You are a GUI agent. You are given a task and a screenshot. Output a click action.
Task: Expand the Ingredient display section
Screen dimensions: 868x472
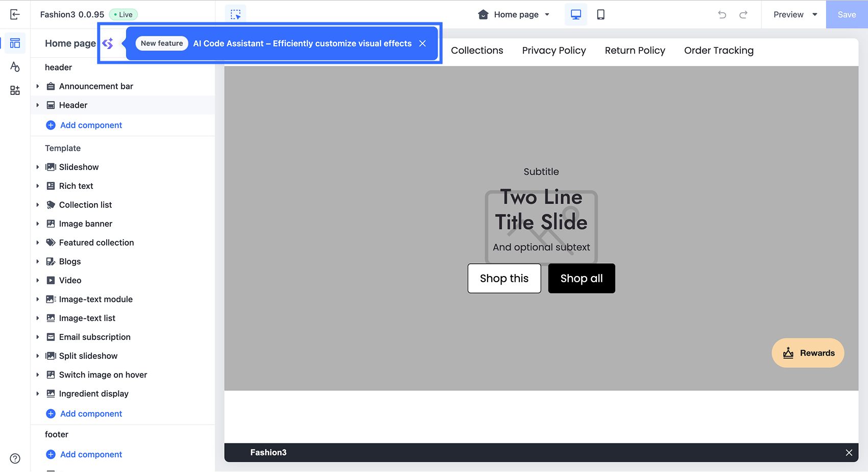coord(37,393)
